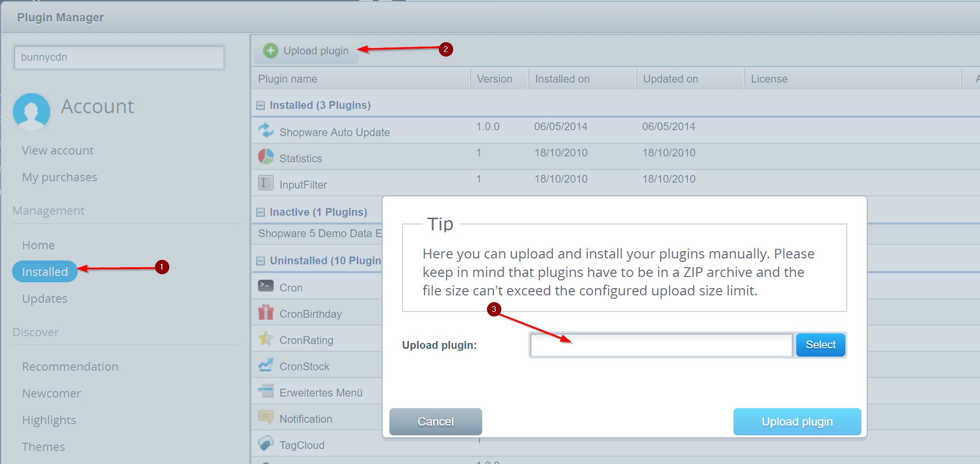Confirm with the Upload plugin dialog button
Image resolution: width=980 pixels, height=464 pixels.
coord(797,422)
